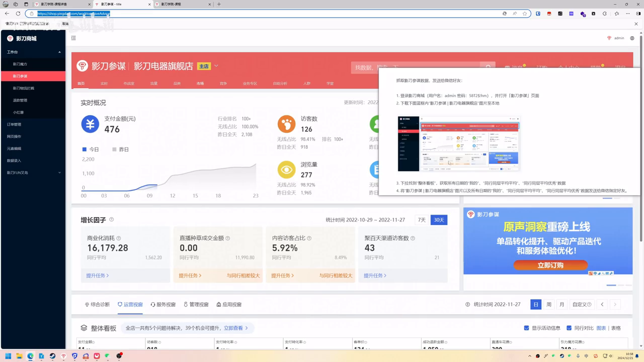This screenshot has width=644, height=362.
Task: Select the 30天 time range
Action: click(439, 220)
